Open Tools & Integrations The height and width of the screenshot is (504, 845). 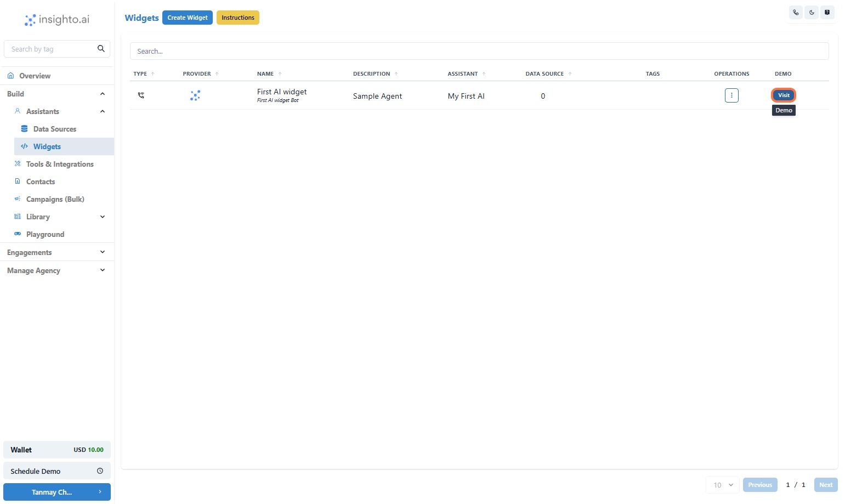tap(60, 164)
